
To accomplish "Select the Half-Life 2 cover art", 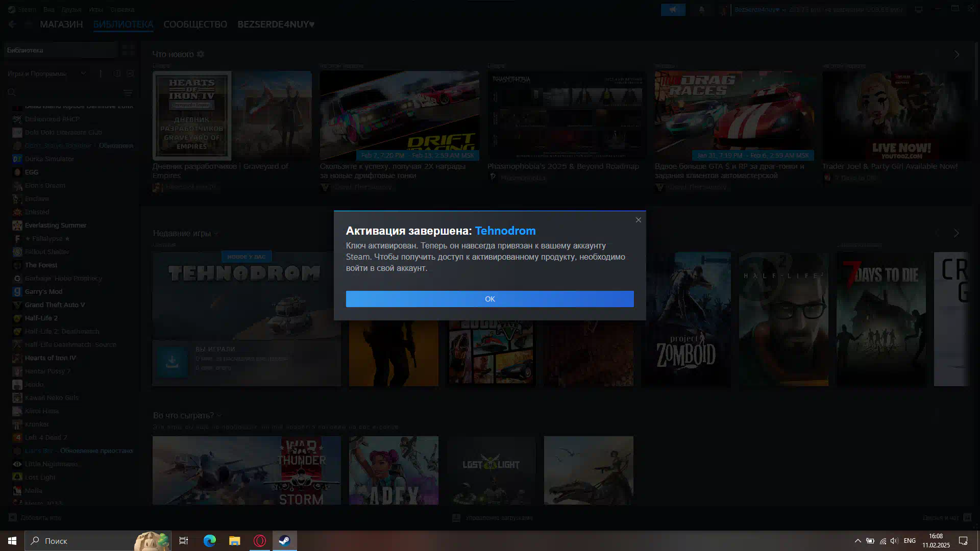I will pyautogui.click(x=783, y=319).
